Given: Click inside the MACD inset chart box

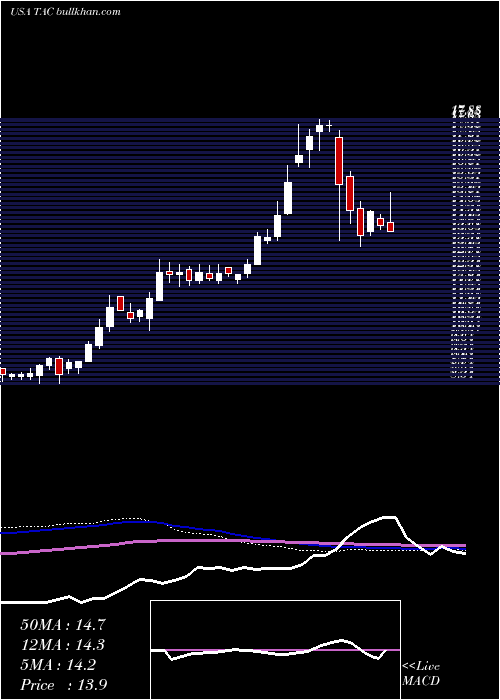Looking at the screenshot, I should (275, 650).
